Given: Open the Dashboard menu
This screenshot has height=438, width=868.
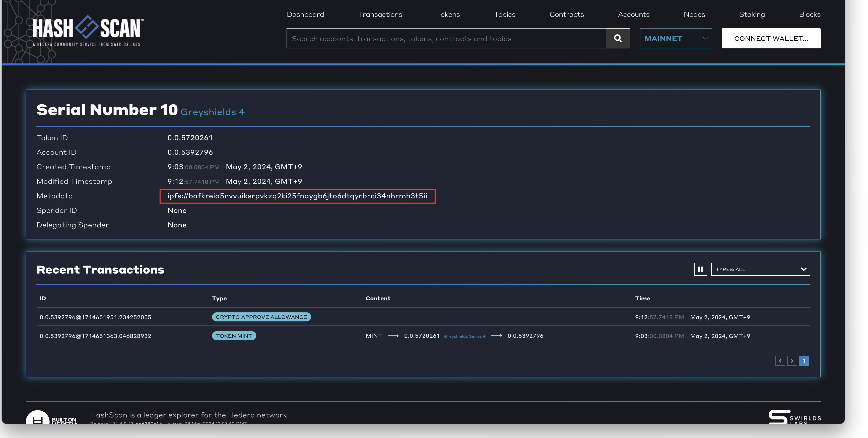Looking at the screenshot, I should [x=305, y=14].
